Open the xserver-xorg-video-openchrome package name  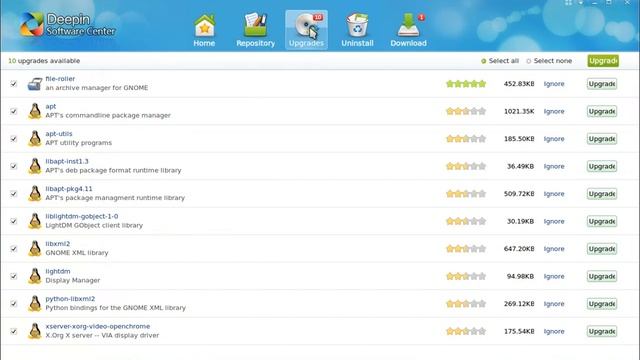click(98, 326)
